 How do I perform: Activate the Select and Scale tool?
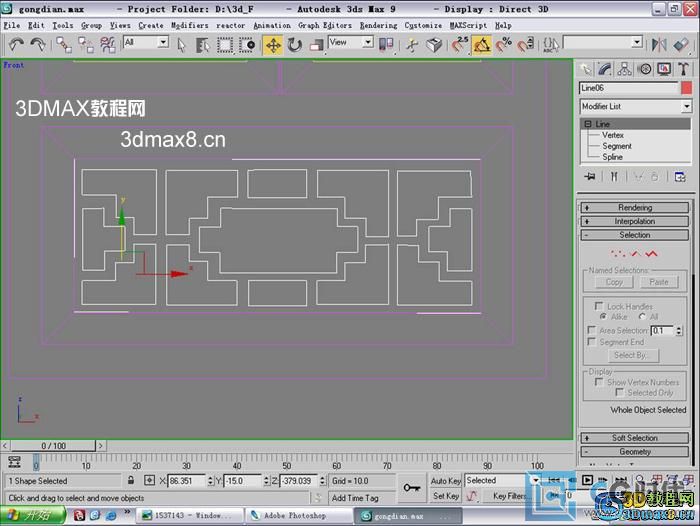[x=316, y=45]
